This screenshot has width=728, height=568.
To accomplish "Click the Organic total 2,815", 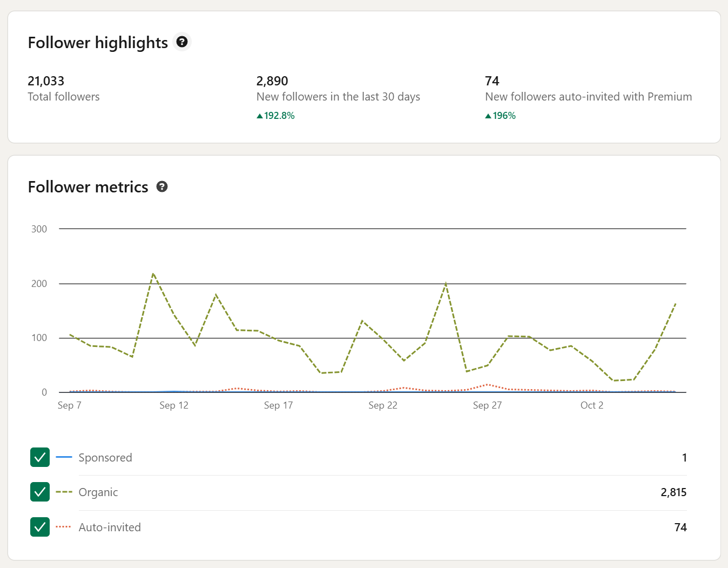I will (x=673, y=492).
